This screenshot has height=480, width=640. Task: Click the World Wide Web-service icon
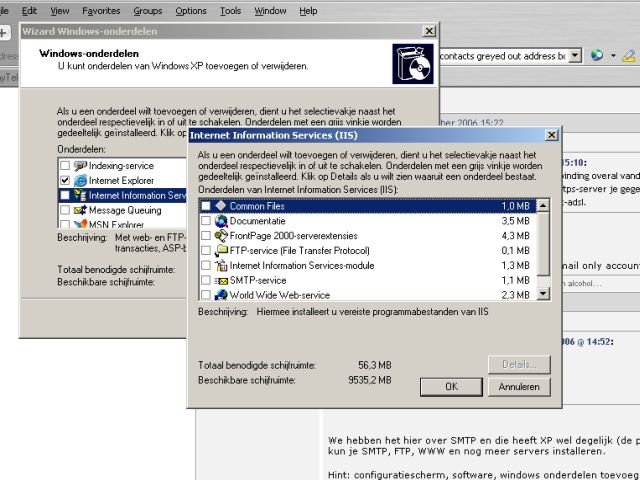coord(221,295)
